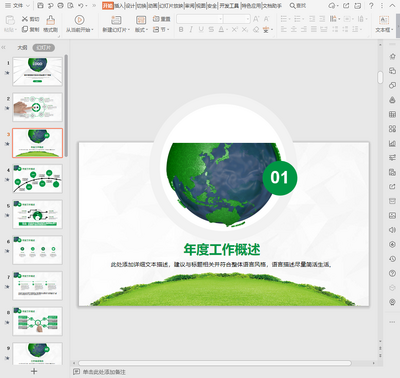Toggle center text alignment

point(294,30)
